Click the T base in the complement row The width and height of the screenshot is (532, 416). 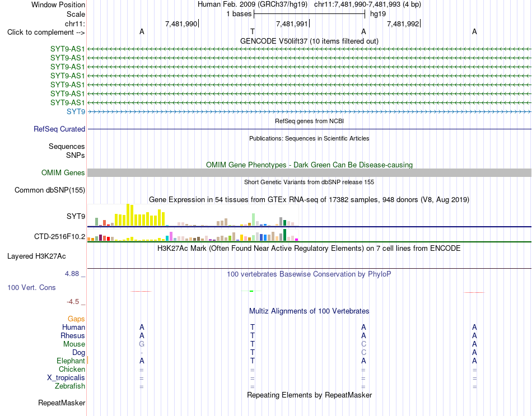point(253,31)
